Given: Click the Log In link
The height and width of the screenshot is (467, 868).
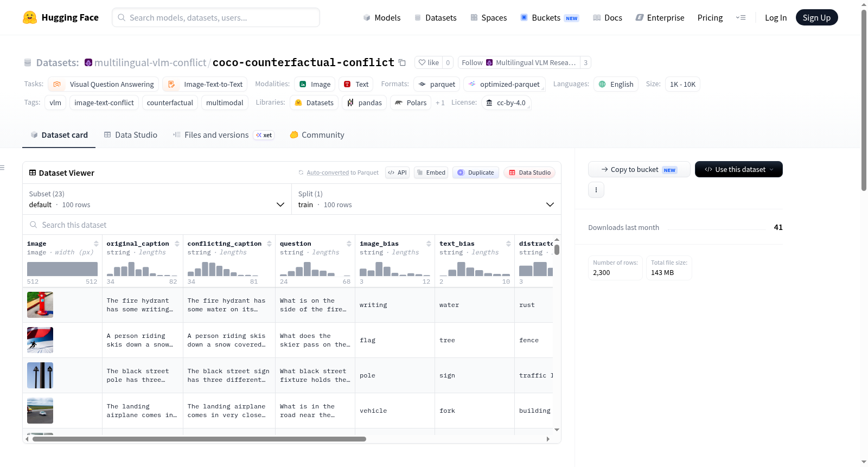Looking at the screenshot, I should 776,18.
